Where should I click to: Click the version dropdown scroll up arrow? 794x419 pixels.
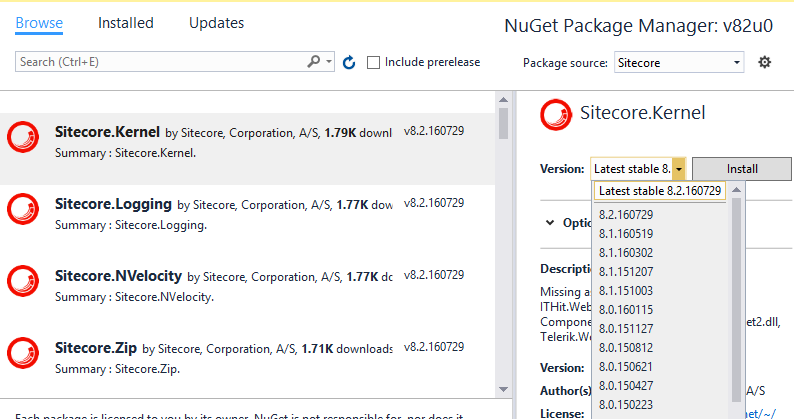[737, 189]
